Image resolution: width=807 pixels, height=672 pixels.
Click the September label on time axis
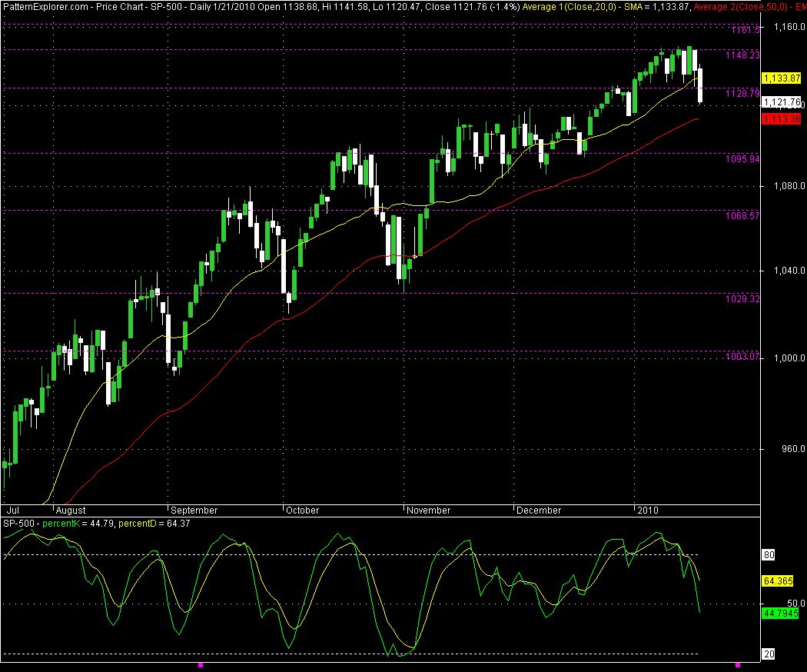(x=194, y=511)
